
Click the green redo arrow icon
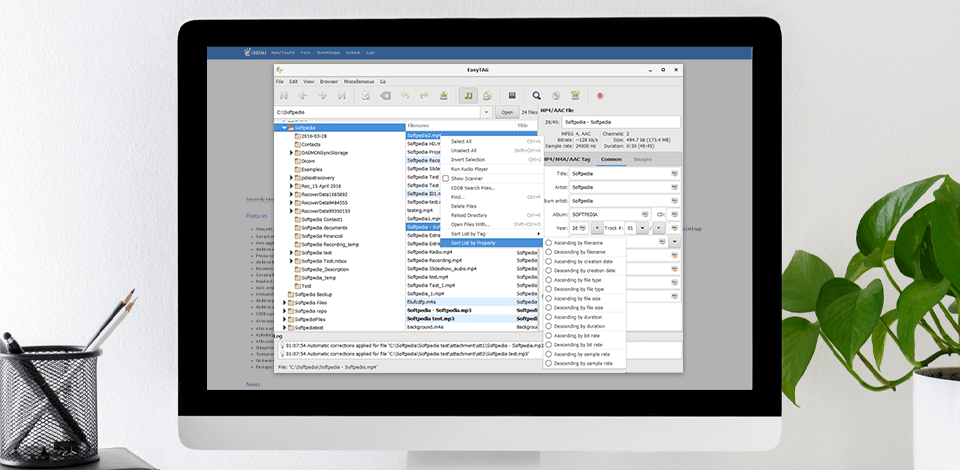(424, 95)
